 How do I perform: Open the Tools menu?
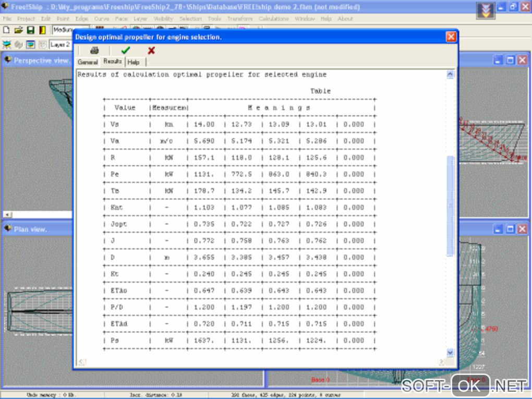(214, 19)
